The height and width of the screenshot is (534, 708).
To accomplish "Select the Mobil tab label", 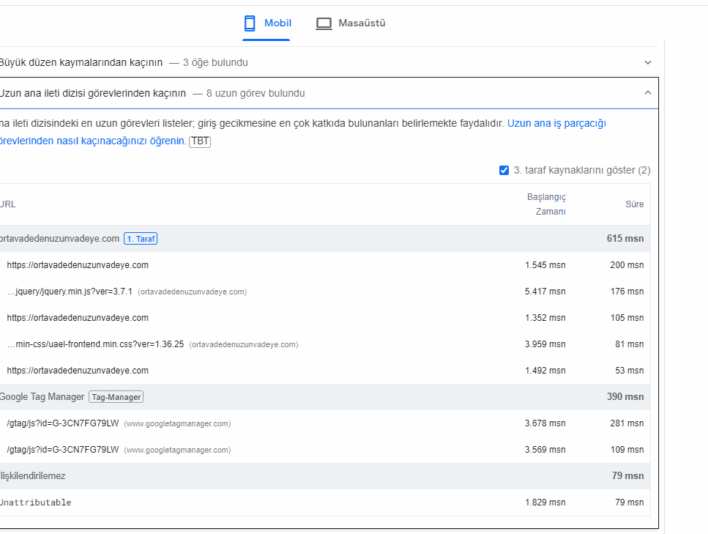I will pos(278,23).
